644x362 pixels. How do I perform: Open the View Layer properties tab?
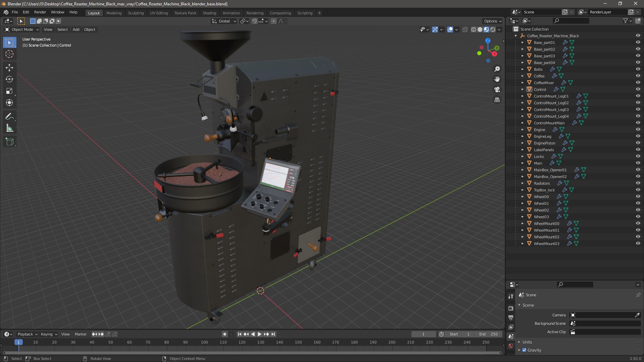point(511,327)
